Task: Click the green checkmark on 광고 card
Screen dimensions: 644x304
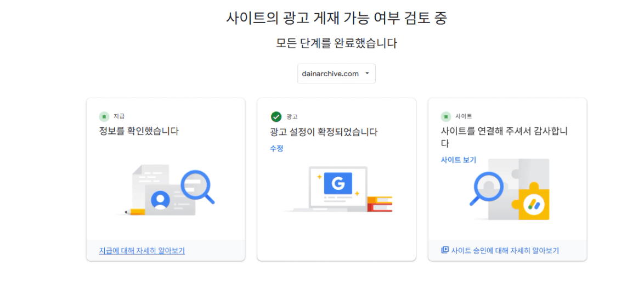Action: 276,116
